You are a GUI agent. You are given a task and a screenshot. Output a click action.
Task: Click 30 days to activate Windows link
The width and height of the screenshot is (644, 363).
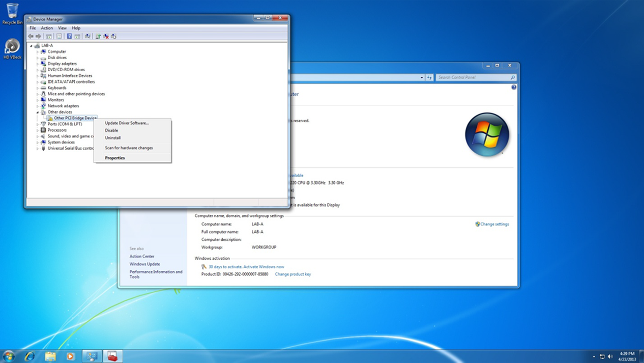pos(246,267)
